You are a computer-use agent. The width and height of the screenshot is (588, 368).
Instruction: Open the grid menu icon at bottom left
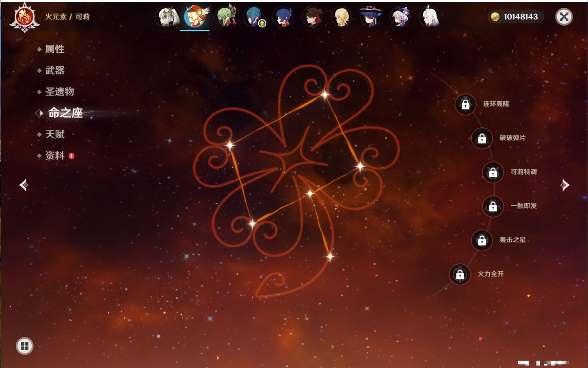pos(25,346)
